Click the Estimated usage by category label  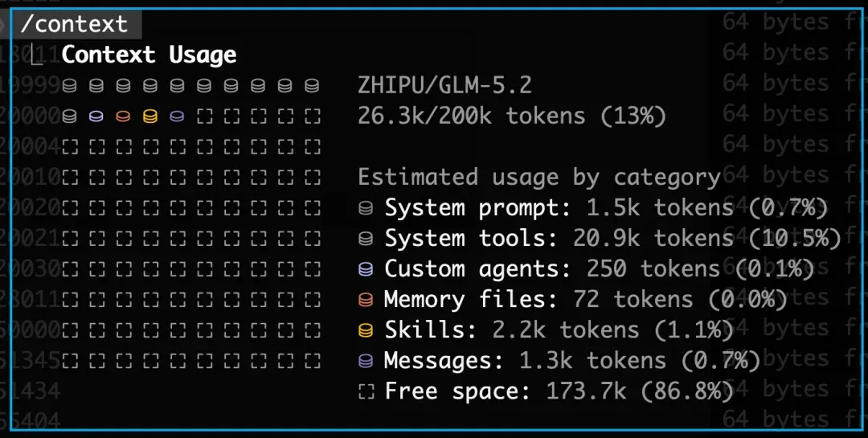pos(539,177)
